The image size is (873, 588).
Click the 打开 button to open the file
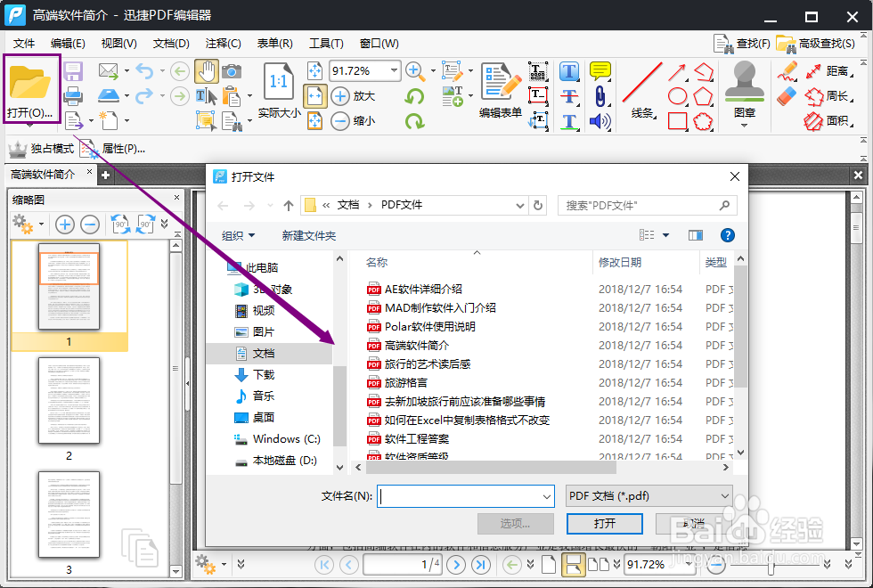(605, 524)
